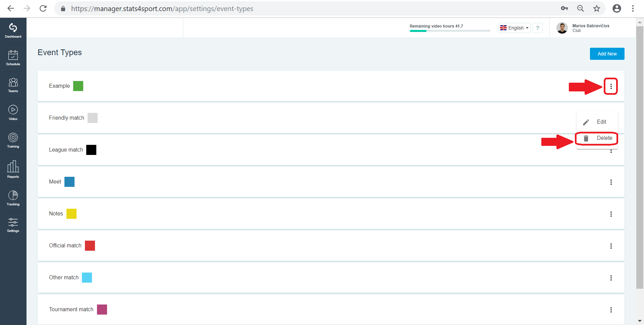Select the League match event type label

[x=66, y=150]
